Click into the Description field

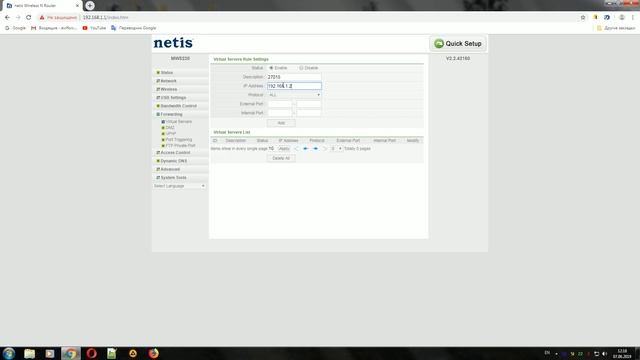point(294,77)
